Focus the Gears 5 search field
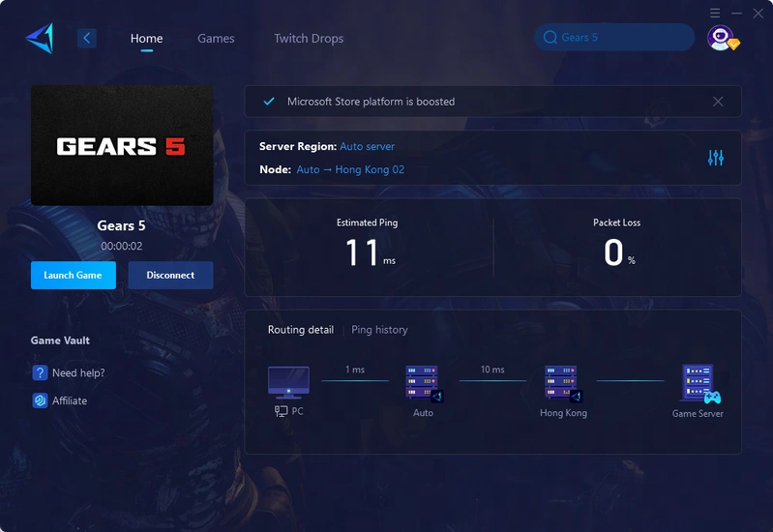773x532 pixels. (x=614, y=37)
